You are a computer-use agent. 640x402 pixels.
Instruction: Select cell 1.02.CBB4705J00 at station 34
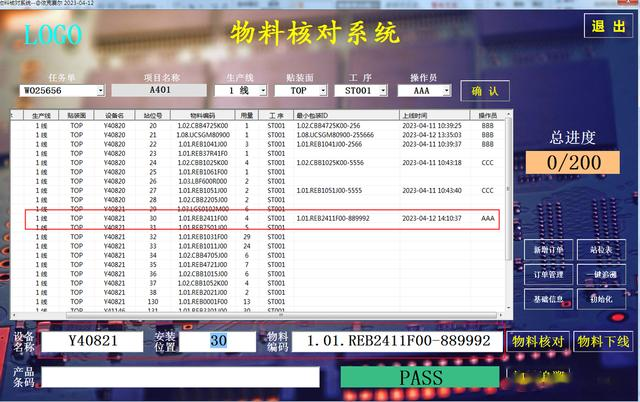click(203, 255)
